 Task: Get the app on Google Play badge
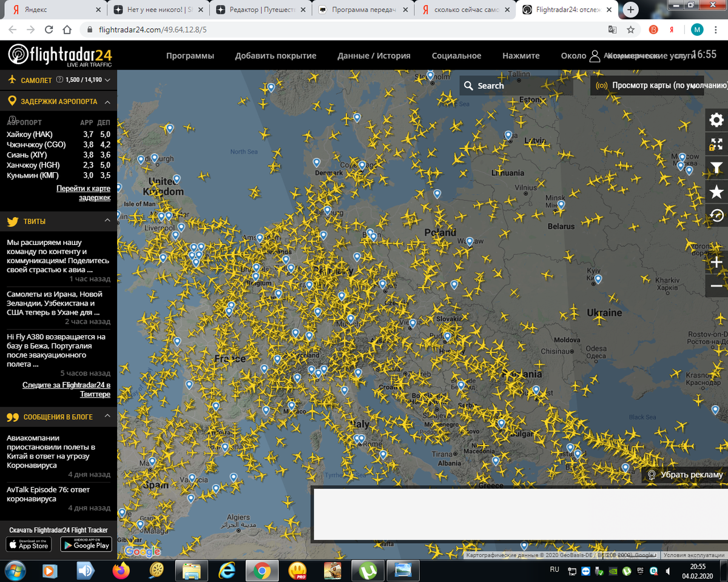[x=86, y=544]
